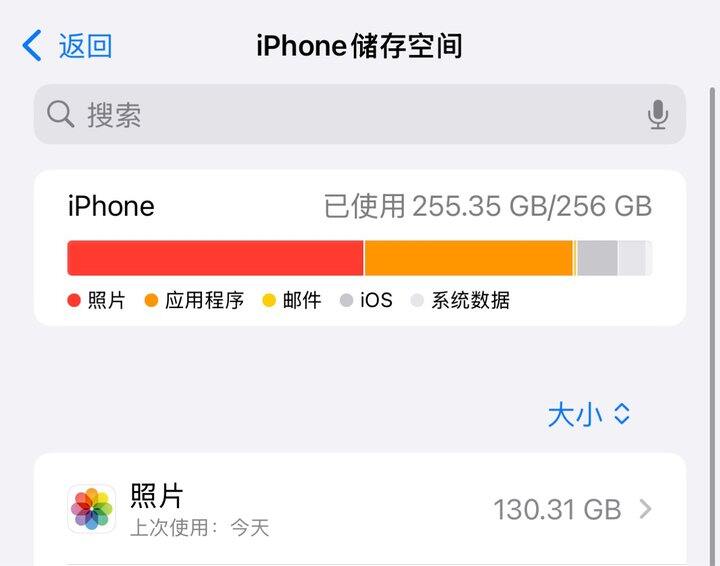Open the Photos app icon
This screenshot has width=720, height=566.
[x=91, y=509]
